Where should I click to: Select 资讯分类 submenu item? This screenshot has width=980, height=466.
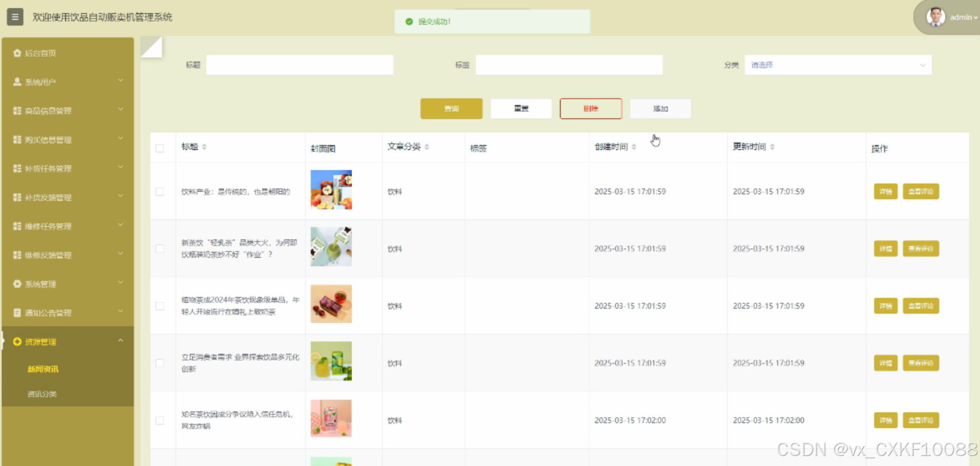[x=42, y=394]
